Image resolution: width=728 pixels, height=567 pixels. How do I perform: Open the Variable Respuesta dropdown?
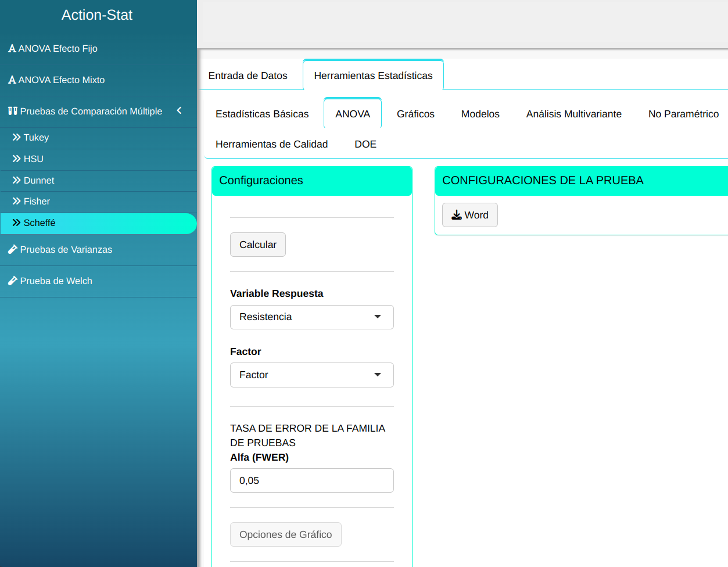(311, 317)
